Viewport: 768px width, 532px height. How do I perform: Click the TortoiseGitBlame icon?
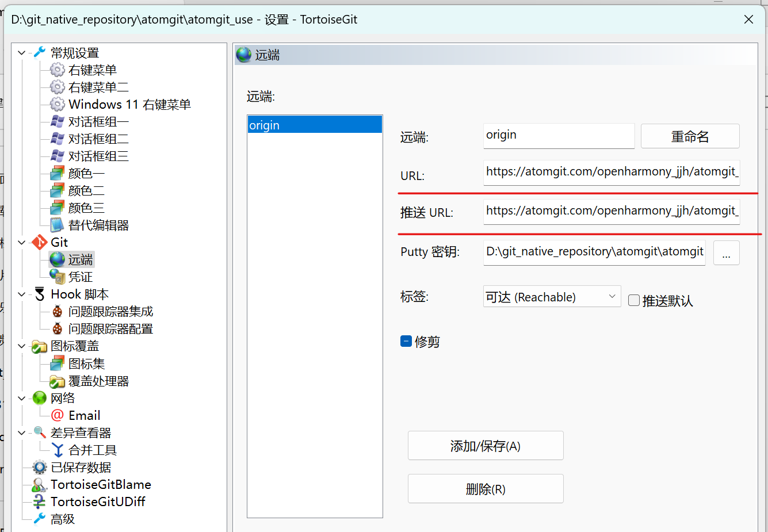40,484
